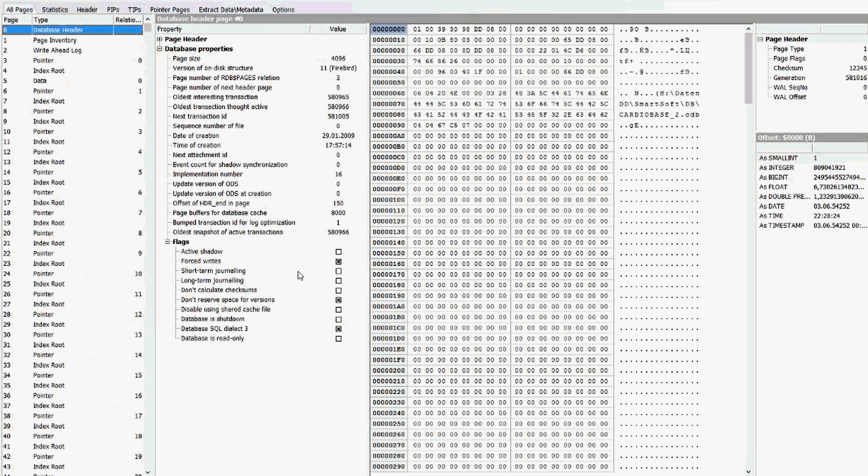Image resolution: width=868 pixels, height=476 pixels.
Task: Select page 1 Page Inventory row
Action: [72, 40]
